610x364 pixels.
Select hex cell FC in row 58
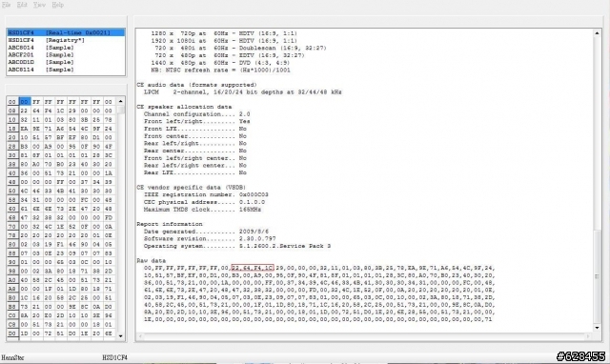pos(85,200)
